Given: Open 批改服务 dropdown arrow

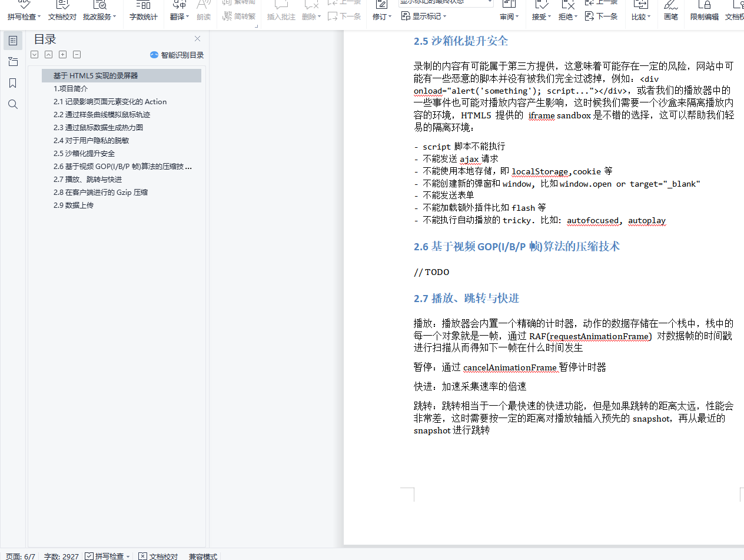Looking at the screenshot, I should (x=114, y=17).
